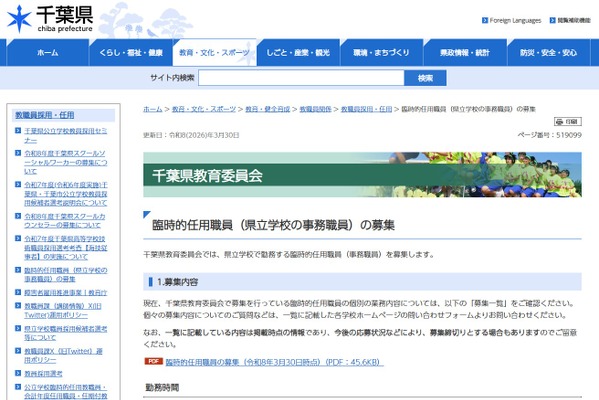Go to 教職員関係 in the breadcrumb
The width and height of the screenshot is (599, 400).
coord(315,109)
